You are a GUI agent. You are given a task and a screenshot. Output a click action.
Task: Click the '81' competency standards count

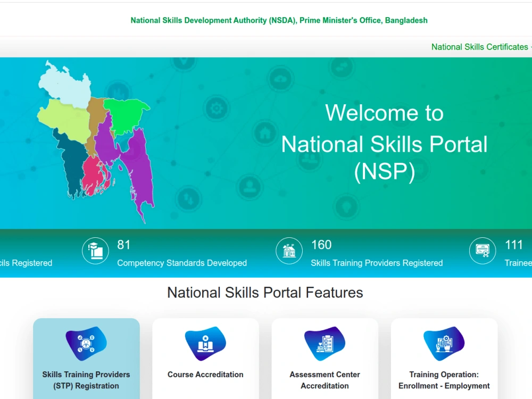[x=124, y=245]
